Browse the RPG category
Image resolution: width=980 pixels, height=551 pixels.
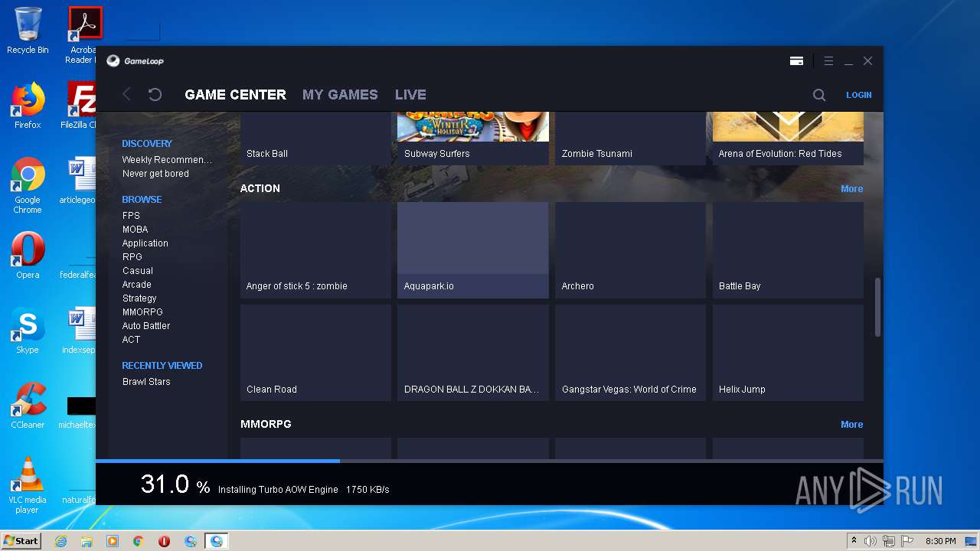point(132,257)
